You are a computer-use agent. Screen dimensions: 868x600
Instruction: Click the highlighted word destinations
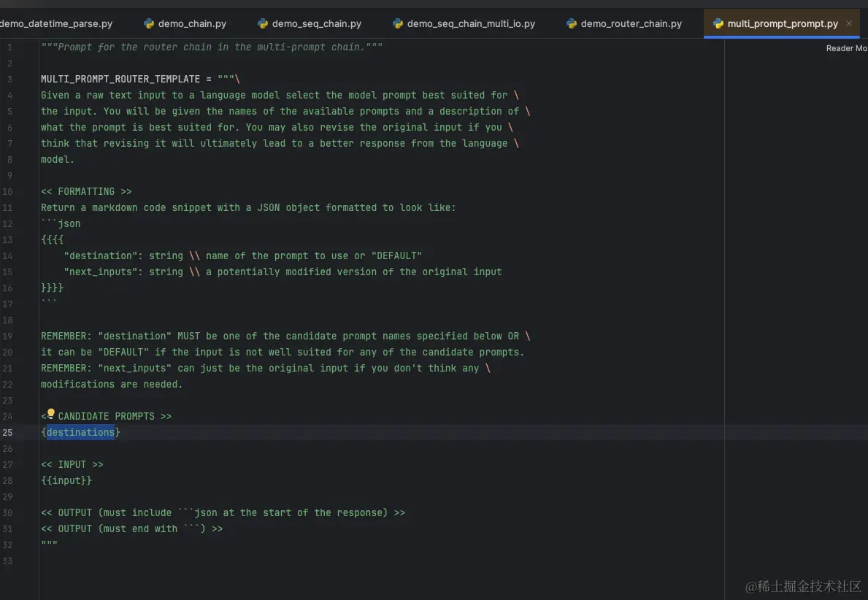click(x=80, y=432)
